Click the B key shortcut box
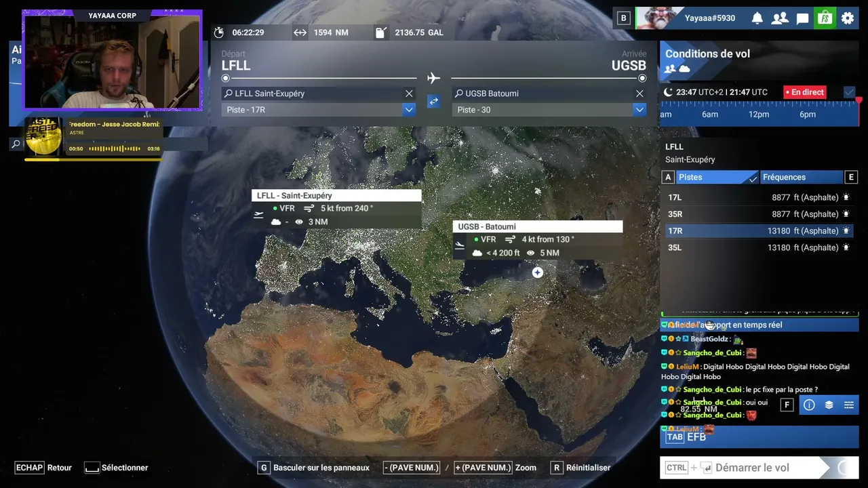The width and height of the screenshot is (868, 488). click(x=623, y=18)
